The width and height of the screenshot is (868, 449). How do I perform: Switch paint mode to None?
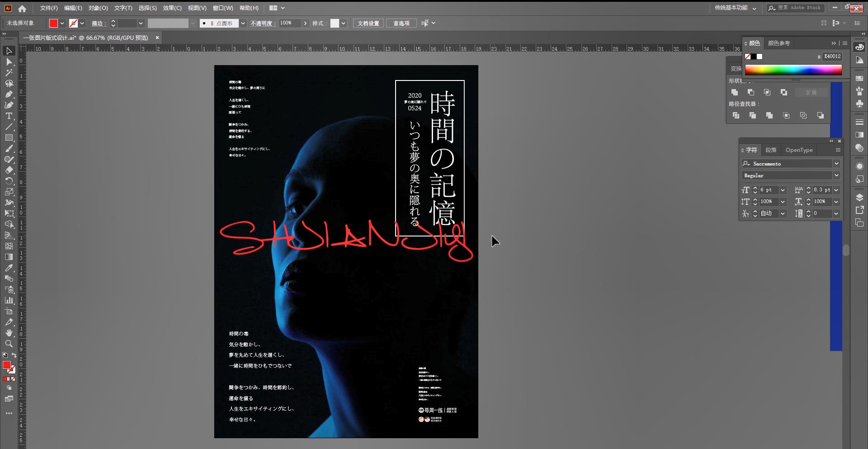click(13, 379)
